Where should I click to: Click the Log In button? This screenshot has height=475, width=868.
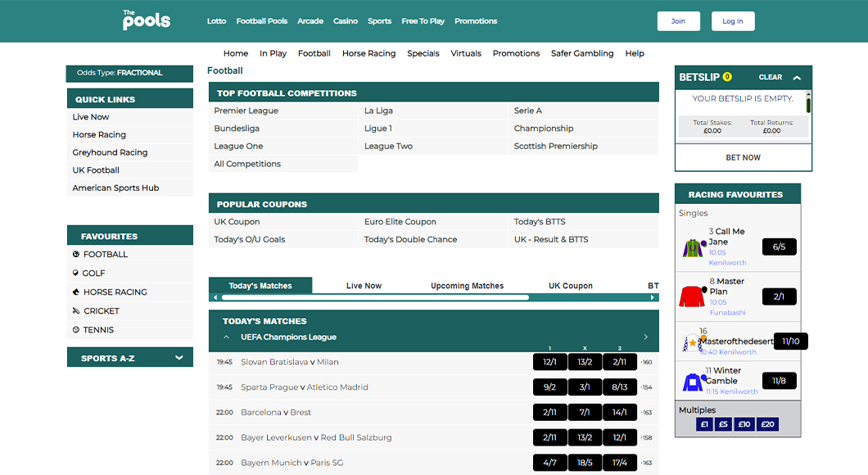(x=732, y=21)
